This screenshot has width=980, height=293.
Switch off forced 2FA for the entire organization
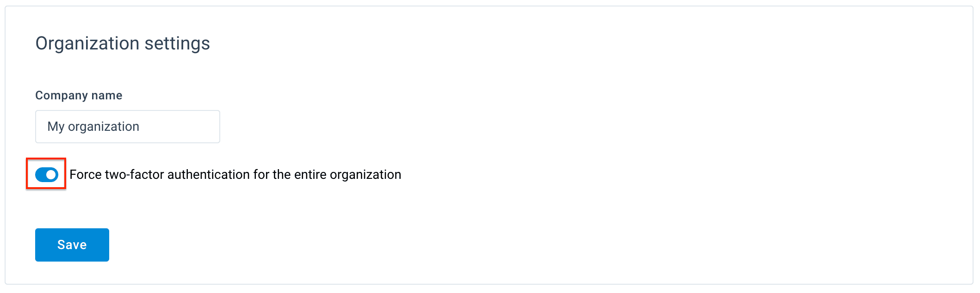(47, 175)
